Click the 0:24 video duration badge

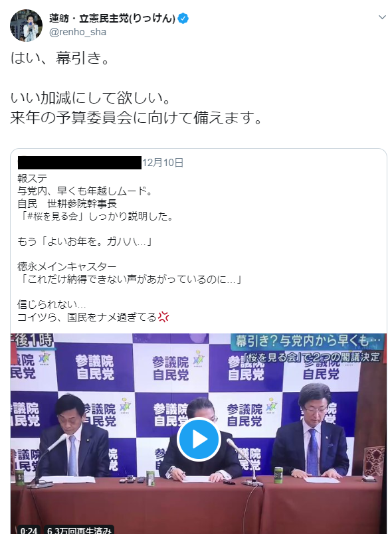(29, 530)
